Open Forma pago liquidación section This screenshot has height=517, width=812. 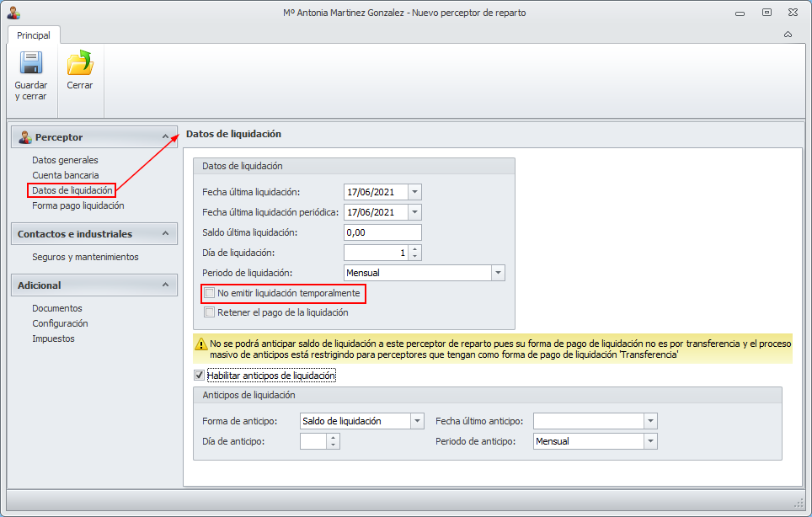[78, 205]
